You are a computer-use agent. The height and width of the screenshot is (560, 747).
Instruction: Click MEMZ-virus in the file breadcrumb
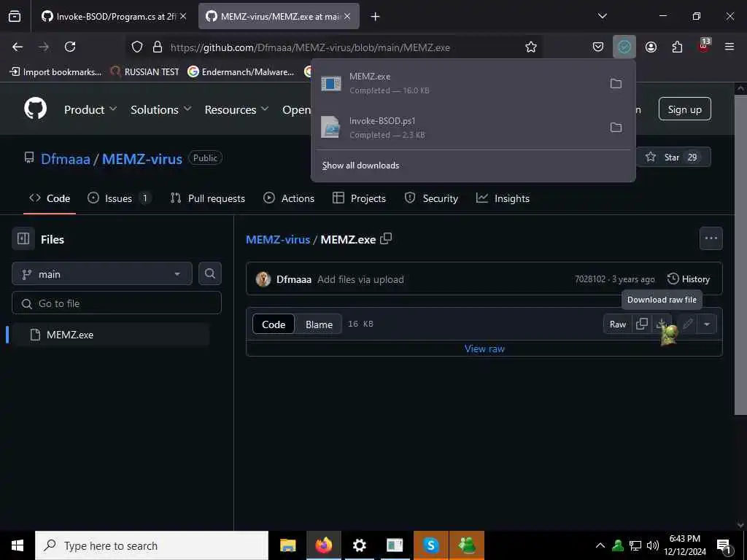[x=278, y=239]
